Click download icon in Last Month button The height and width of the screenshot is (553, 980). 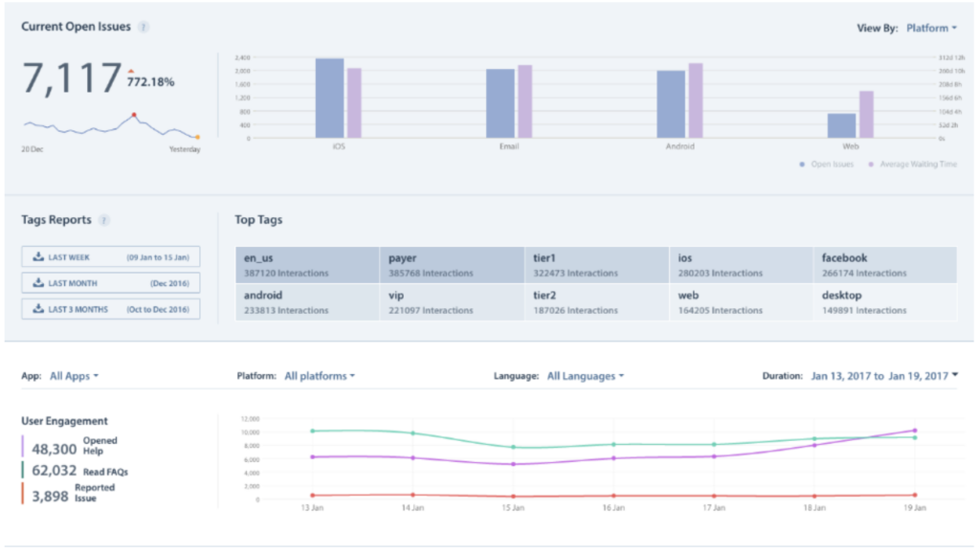38,283
